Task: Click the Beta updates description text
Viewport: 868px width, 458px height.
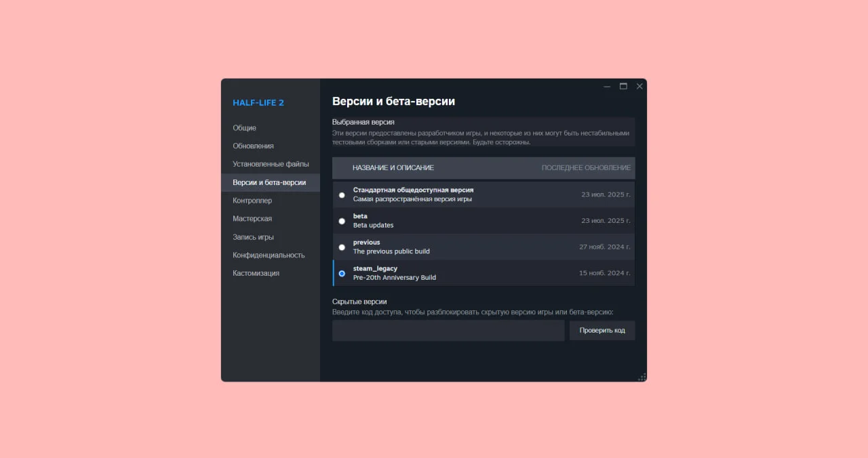Action: (x=373, y=225)
